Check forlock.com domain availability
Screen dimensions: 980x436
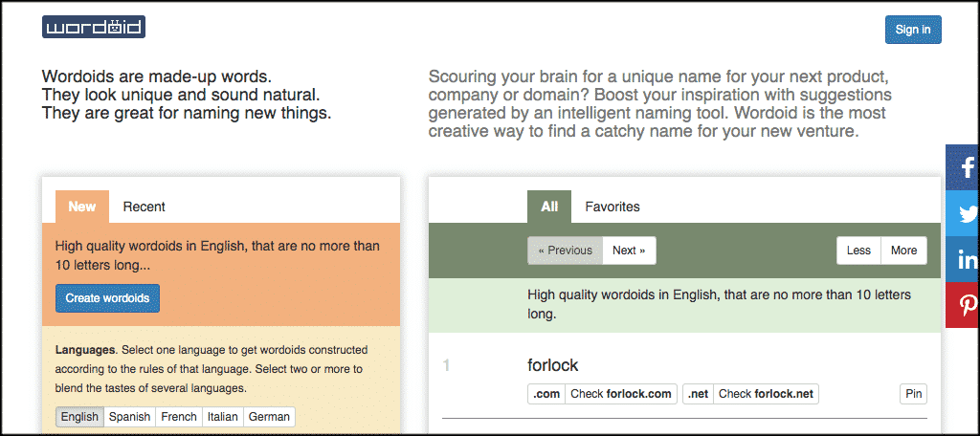click(621, 394)
